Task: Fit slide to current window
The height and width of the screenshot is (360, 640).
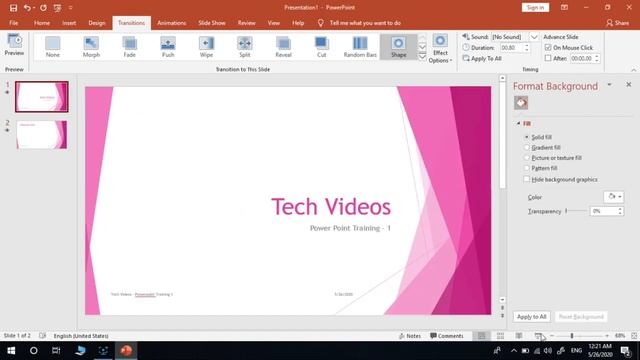Action: [x=634, y=336]
